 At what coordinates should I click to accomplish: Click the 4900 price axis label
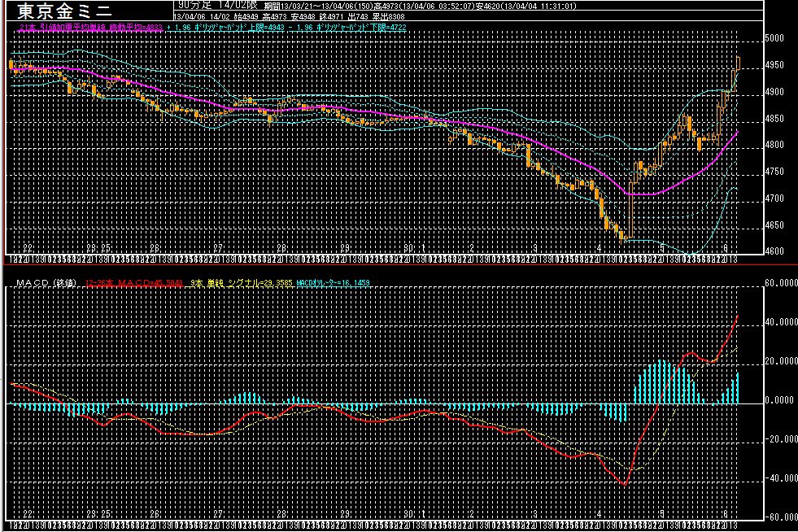click(774, 92)
